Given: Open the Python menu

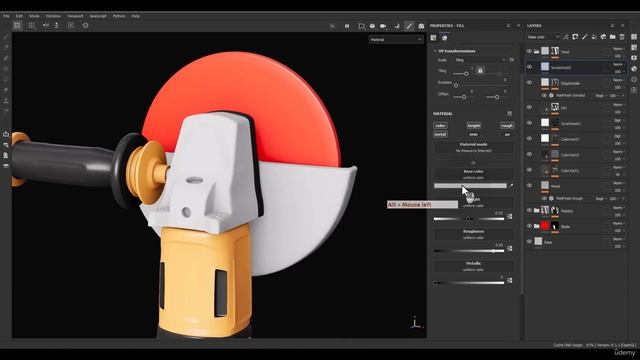Looking at the screenshot, I should pos(119,16).
